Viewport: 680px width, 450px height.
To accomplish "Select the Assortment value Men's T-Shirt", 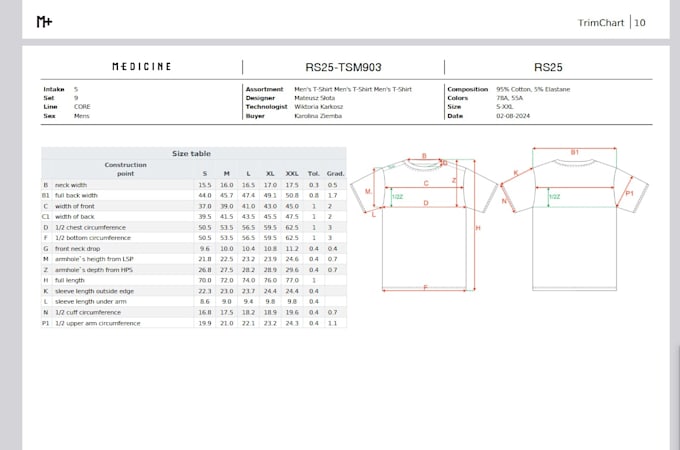I will tap(353, 89).
